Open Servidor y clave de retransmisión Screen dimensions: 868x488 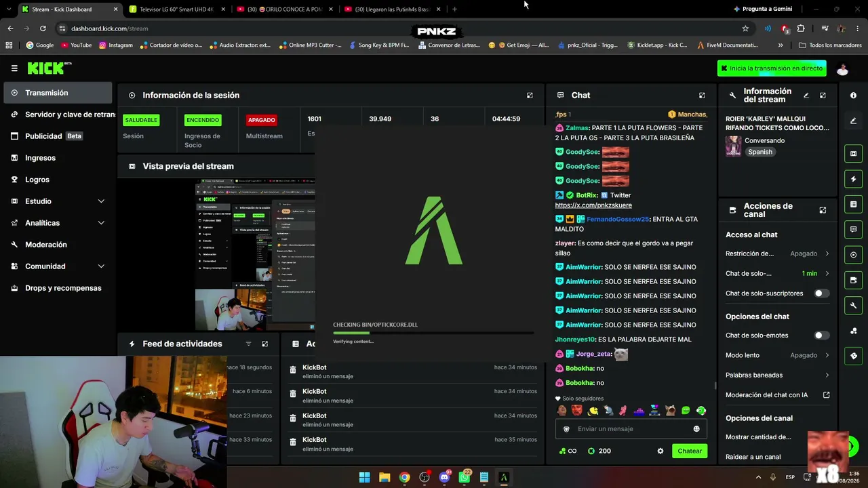58,115
